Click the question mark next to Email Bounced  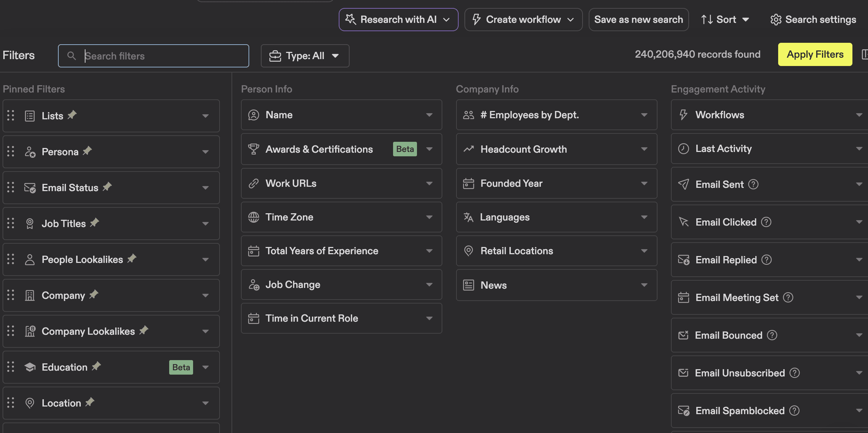tap(772, 335)
